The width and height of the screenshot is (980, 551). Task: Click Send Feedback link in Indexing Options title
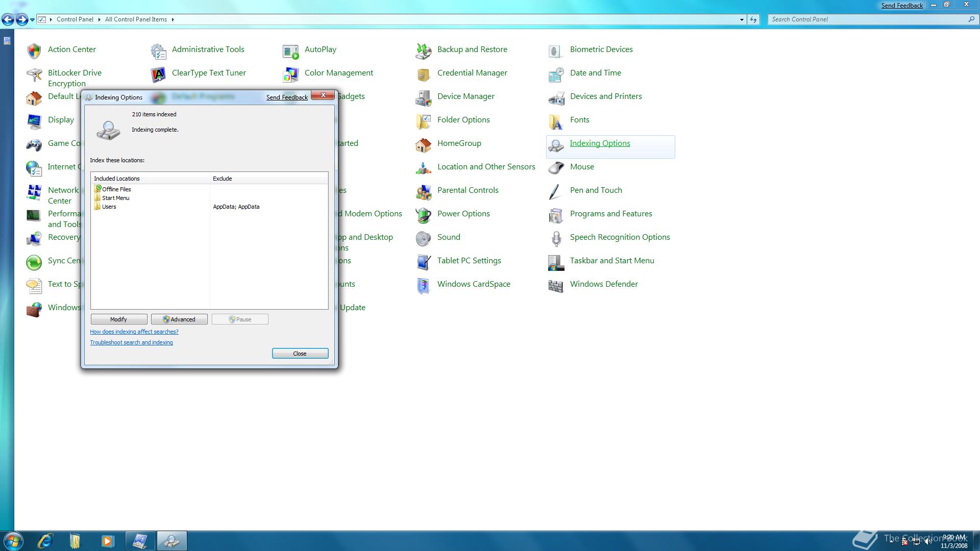pos(287,97)
